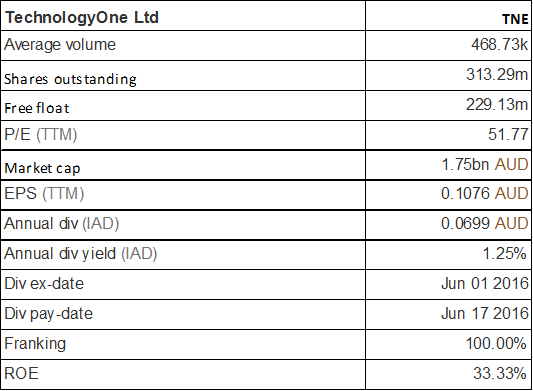Select the EPS (TTM) label

44,194
